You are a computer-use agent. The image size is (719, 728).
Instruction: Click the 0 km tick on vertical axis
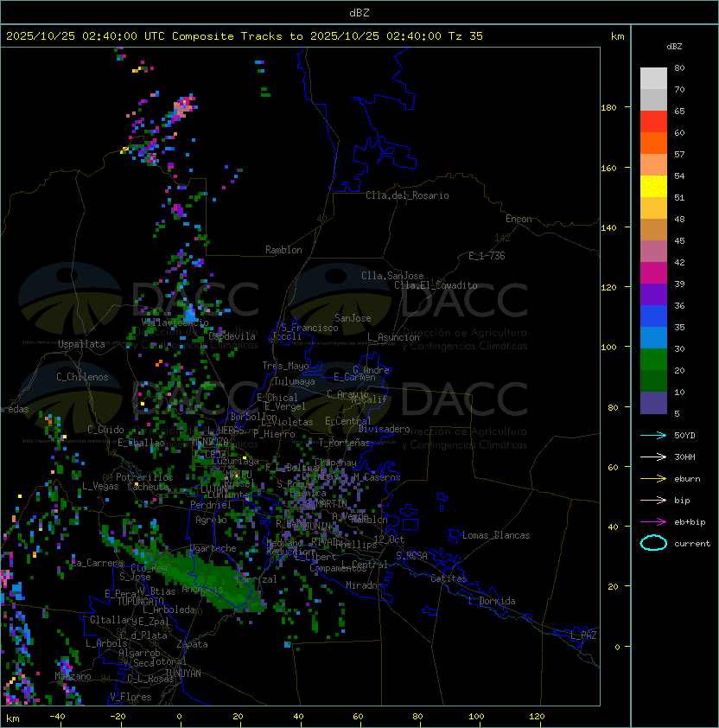(617, 648)
